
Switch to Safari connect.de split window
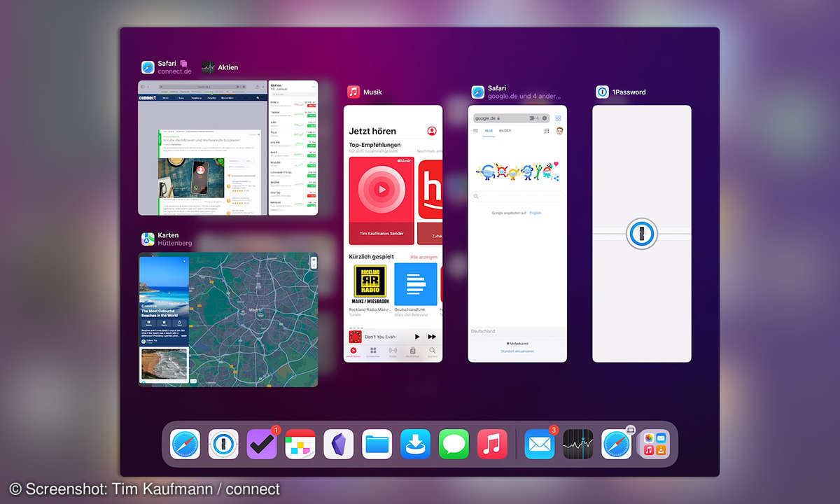pyautogui.click(x=203, y=148)
